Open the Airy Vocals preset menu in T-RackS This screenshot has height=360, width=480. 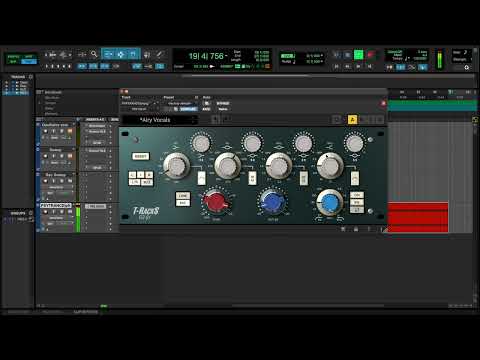160,120
